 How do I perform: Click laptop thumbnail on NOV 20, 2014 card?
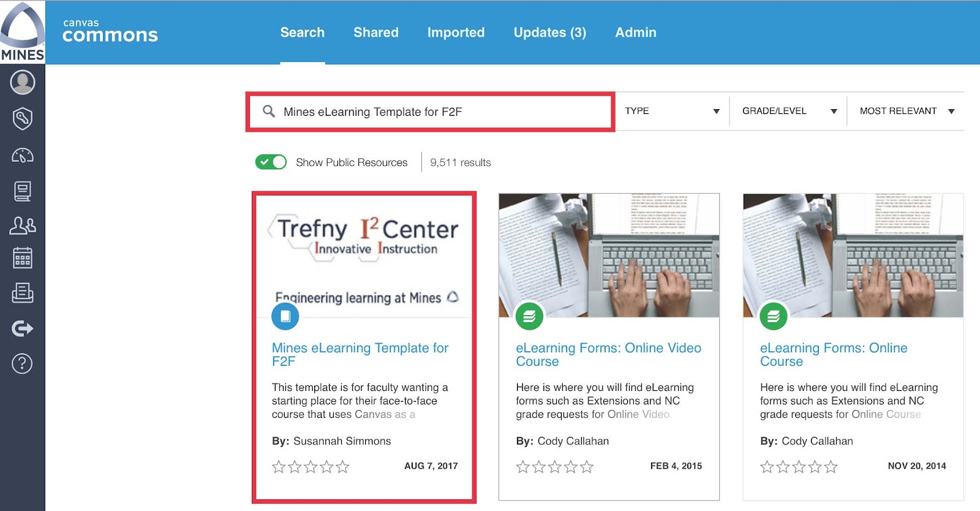pos(853,255)
